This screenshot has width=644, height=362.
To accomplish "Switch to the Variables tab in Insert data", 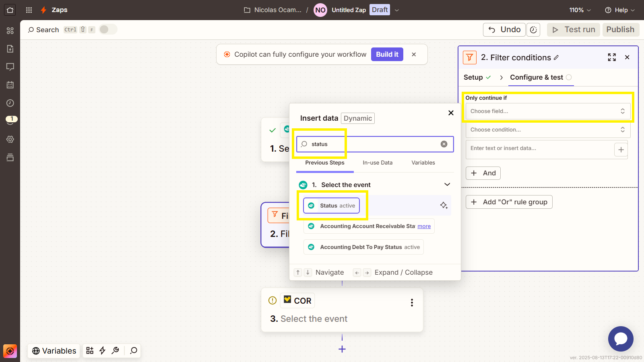I will [423, 162].
